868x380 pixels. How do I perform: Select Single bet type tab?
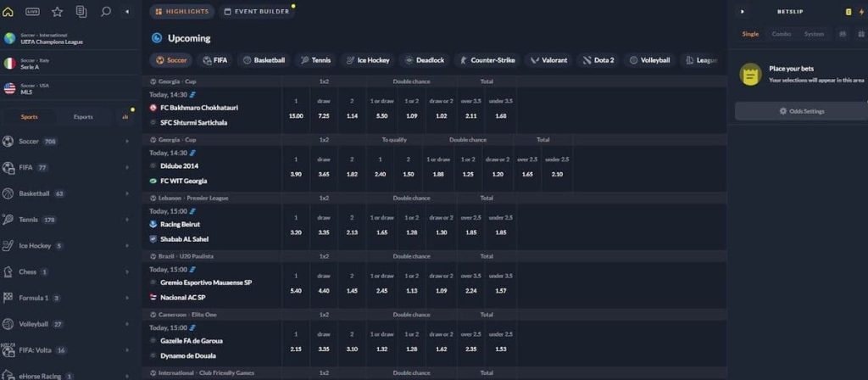[750, 34]
